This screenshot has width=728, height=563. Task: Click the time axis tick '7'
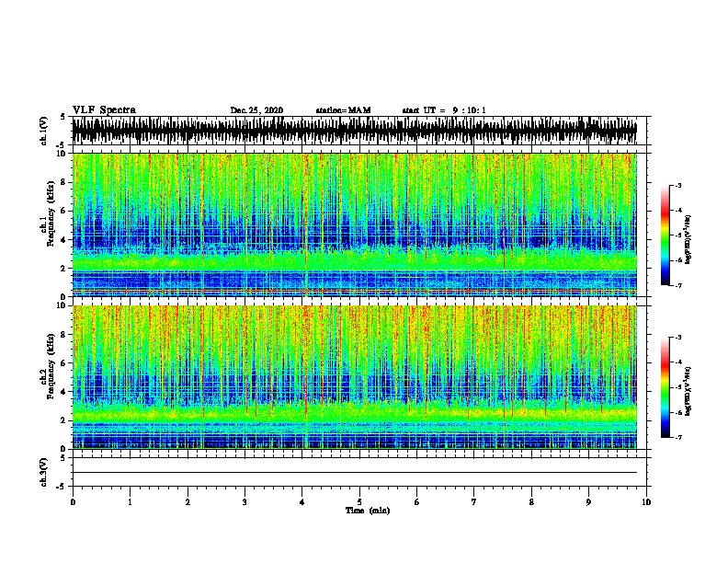(x=474, y=502)
